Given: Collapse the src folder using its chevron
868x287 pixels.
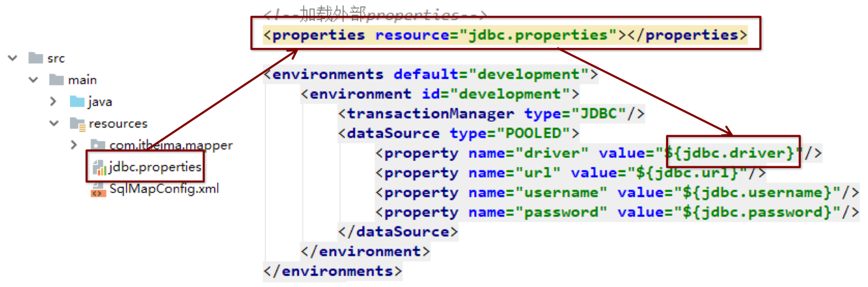Looking at the screenshot, I should pyautogui.click(x=13, y=58).
